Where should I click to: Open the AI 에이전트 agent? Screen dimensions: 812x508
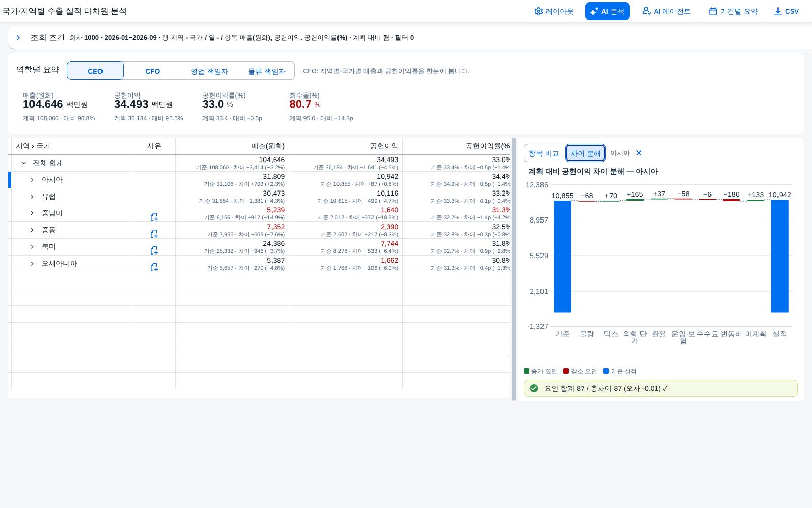click(666, 11)
